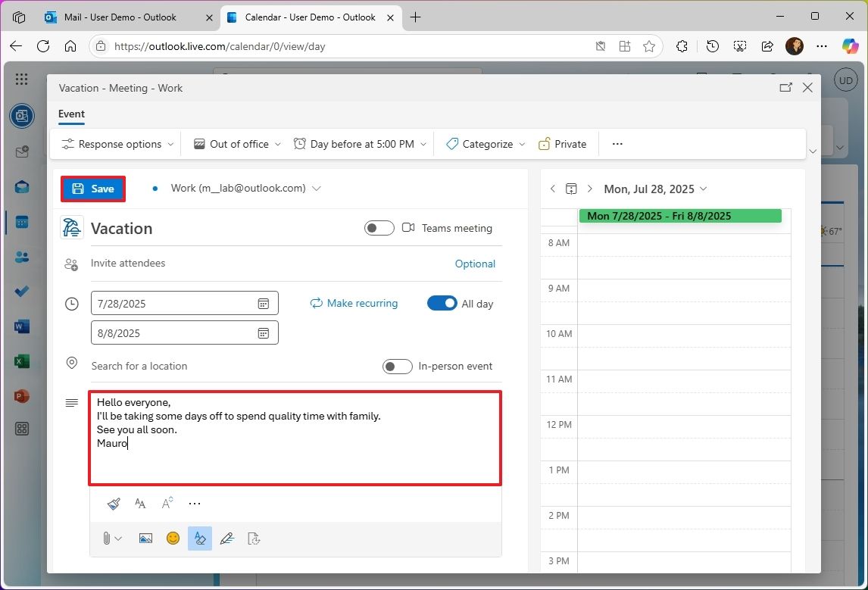
Task: Click Make recurring link
Action: click(354, 303)
